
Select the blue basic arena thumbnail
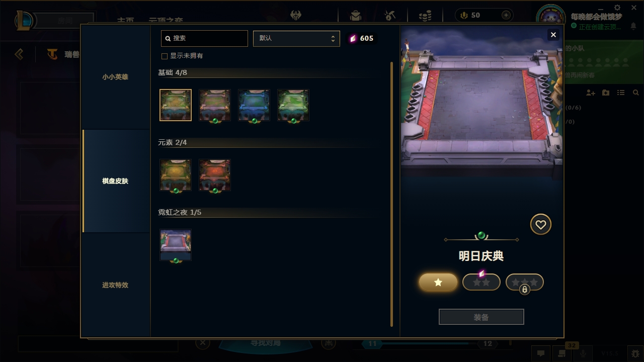254,106
